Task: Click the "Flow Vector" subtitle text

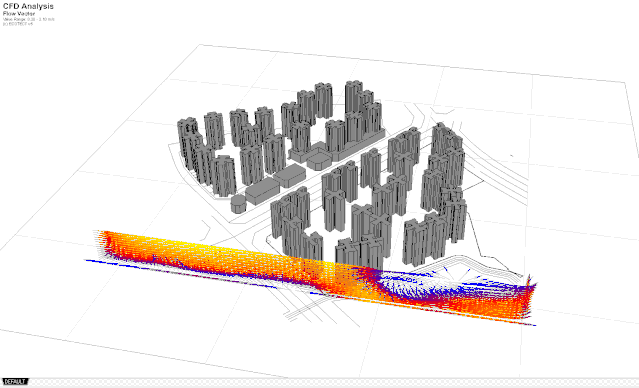Action: (x=19, y=13)
